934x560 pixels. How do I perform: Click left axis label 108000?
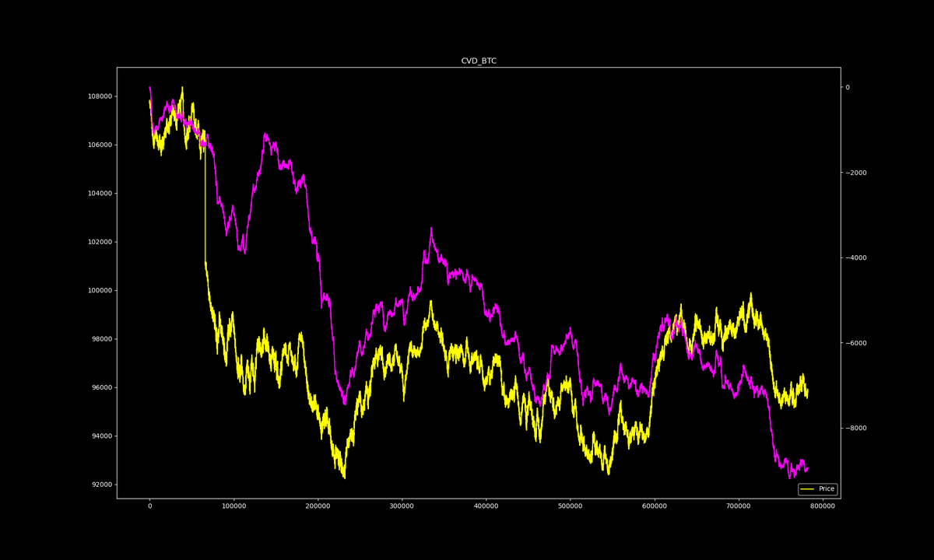click(99, 96)
